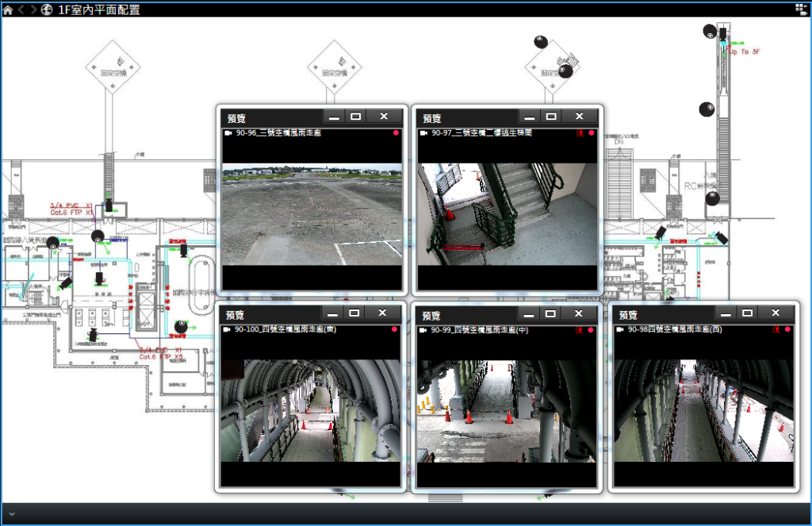Minimize the 90-98 preview window

coord(724,313)
